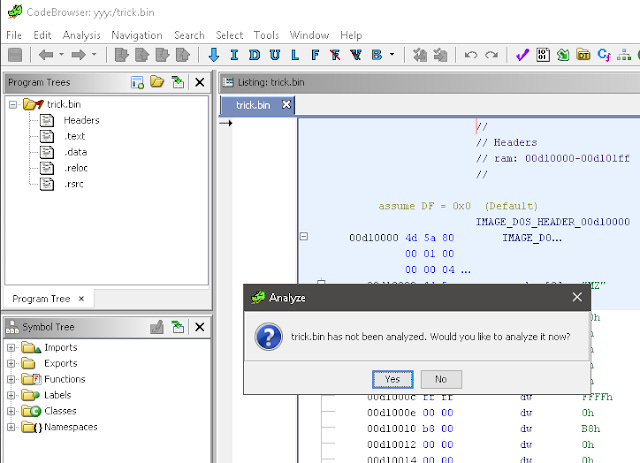
Task: Collapse the trick.bin root tree node
Action: pyautogui.click(x=13, y=105)
